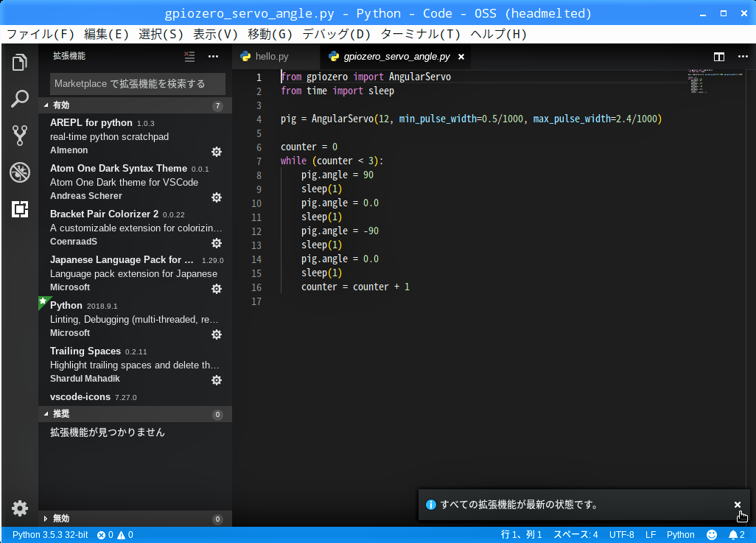Screen dimensions: 756x543
Task: Select Japanese Language Pack extension entry
Action: (x=135, y=273)
